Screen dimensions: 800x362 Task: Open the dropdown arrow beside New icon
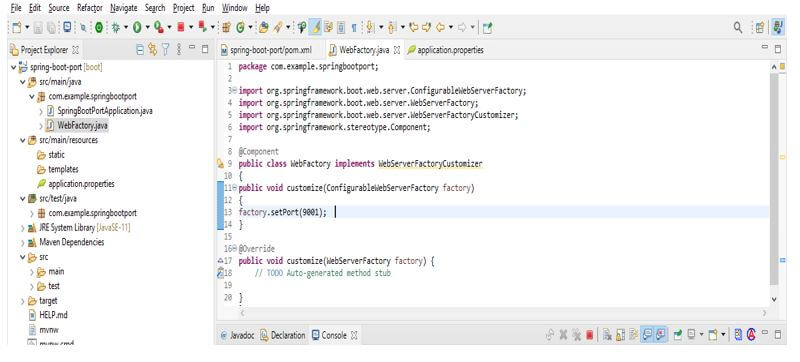click(x=27, y=28)
